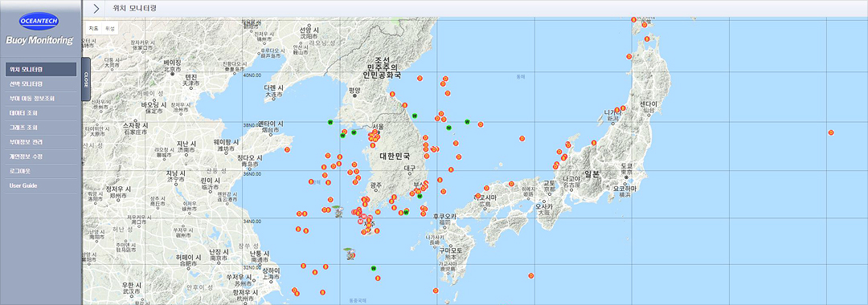The height and width of the screenshot is (305, 868).
Task: Select the green W marker east of Ulleungdo
Action: click(x=467, y=122)
